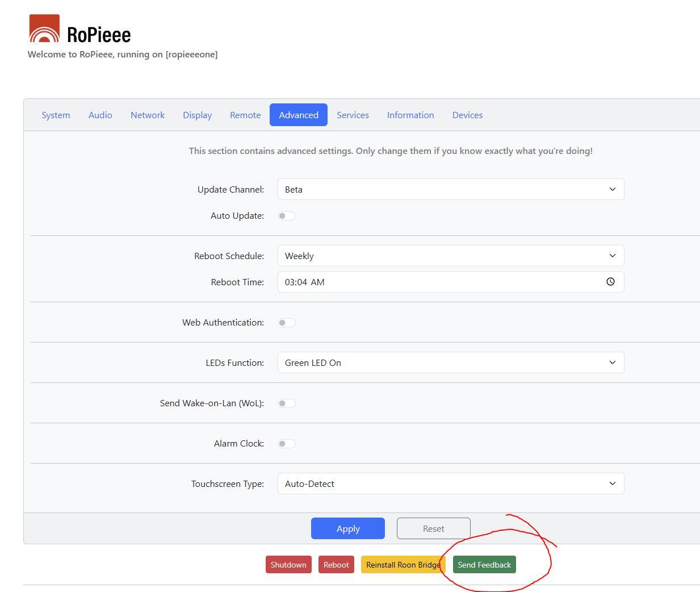Switch to the System tab
700x592 pixels.
click(x=56, y=115)
